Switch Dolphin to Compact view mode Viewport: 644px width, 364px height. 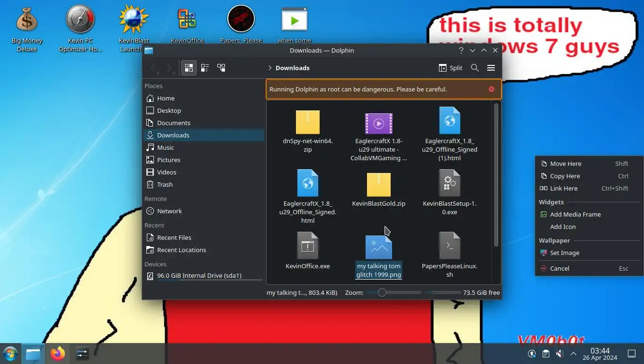point(205,68)
